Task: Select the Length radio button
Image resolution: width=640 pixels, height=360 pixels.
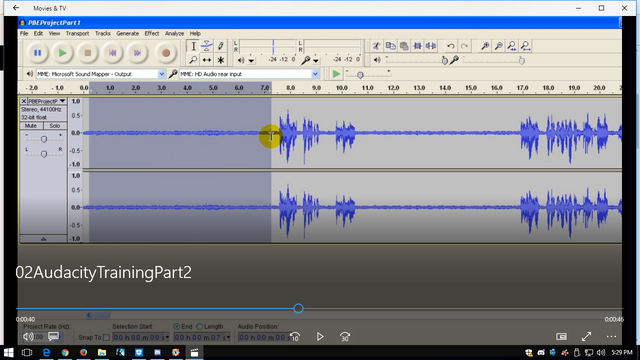Action: (199, 327)
